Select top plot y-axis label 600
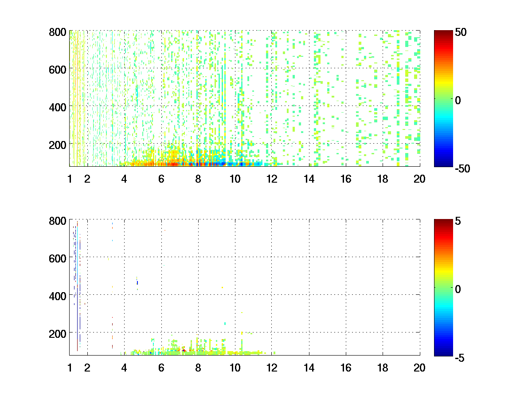The image size is (532, 399). tap(58, 69)
